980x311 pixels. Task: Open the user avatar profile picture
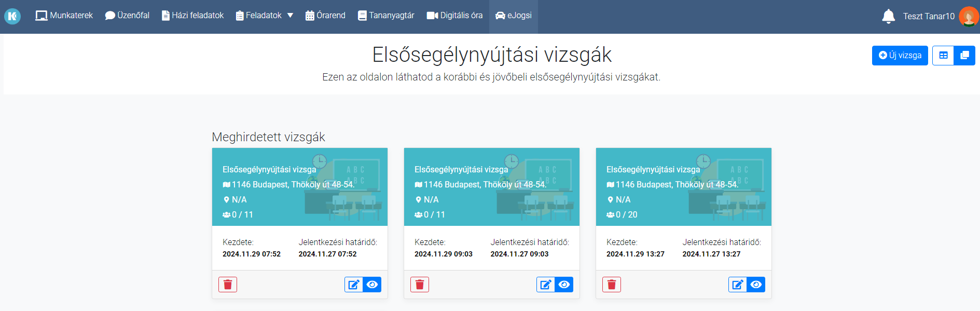[969, 17]
